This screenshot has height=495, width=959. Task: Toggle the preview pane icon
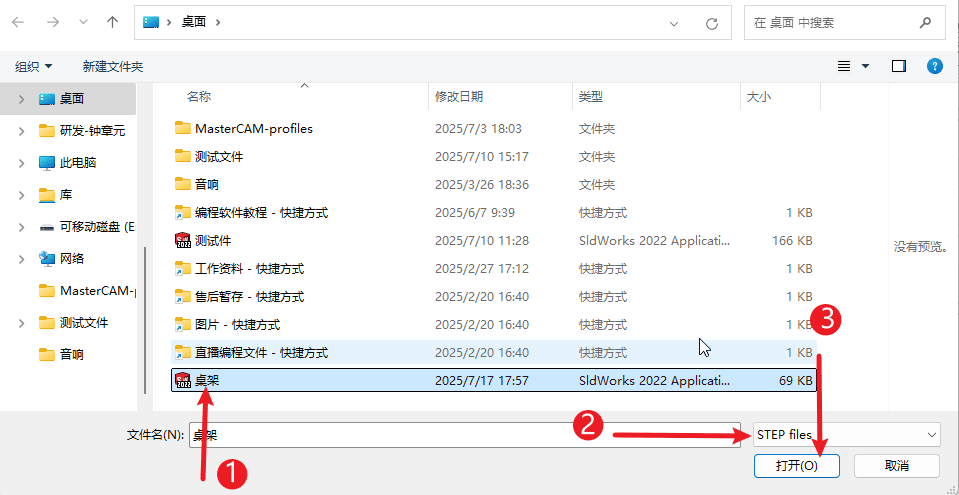[x=898, y=66]
